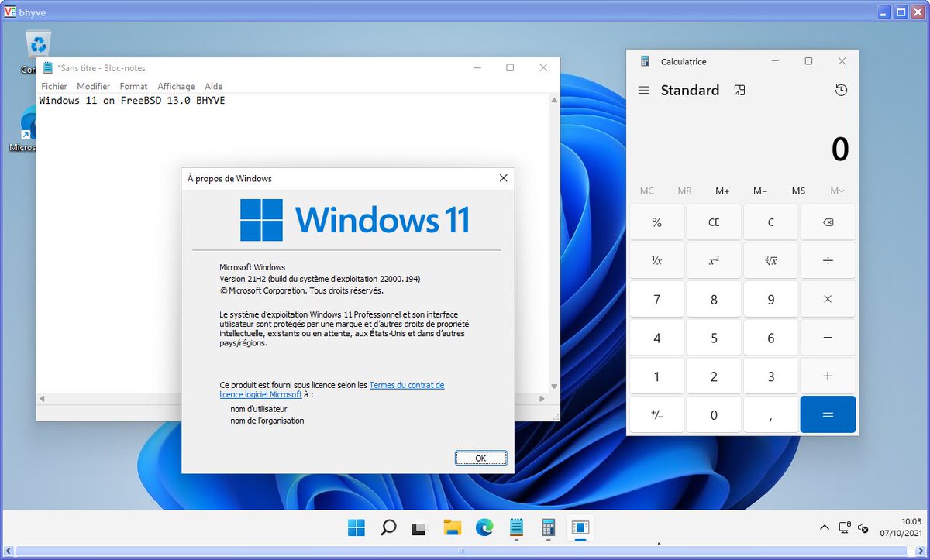Open File Explorer from taskbar
This screenshot has height=560, width=930.
(453, 528)
